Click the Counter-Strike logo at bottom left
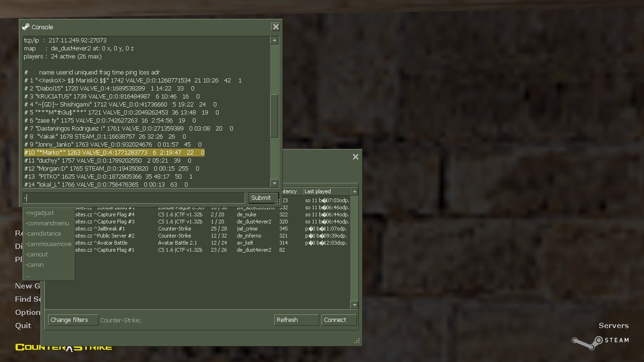 (64, 347)
